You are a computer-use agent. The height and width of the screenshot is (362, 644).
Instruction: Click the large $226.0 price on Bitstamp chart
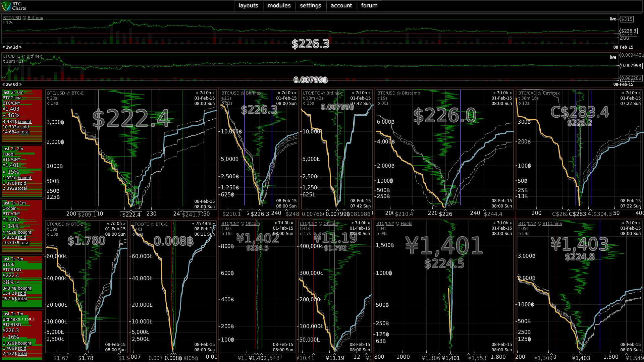pos(445,116)
